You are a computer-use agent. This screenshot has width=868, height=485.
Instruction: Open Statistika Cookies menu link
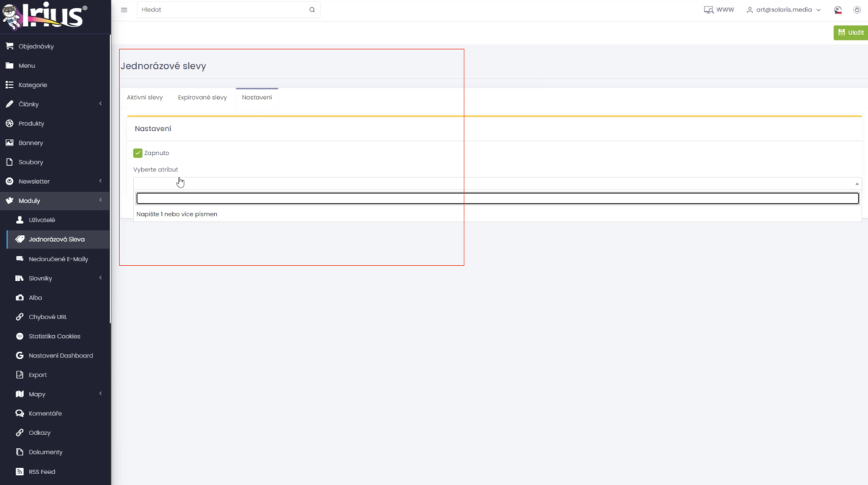click(x=54, y=336)
